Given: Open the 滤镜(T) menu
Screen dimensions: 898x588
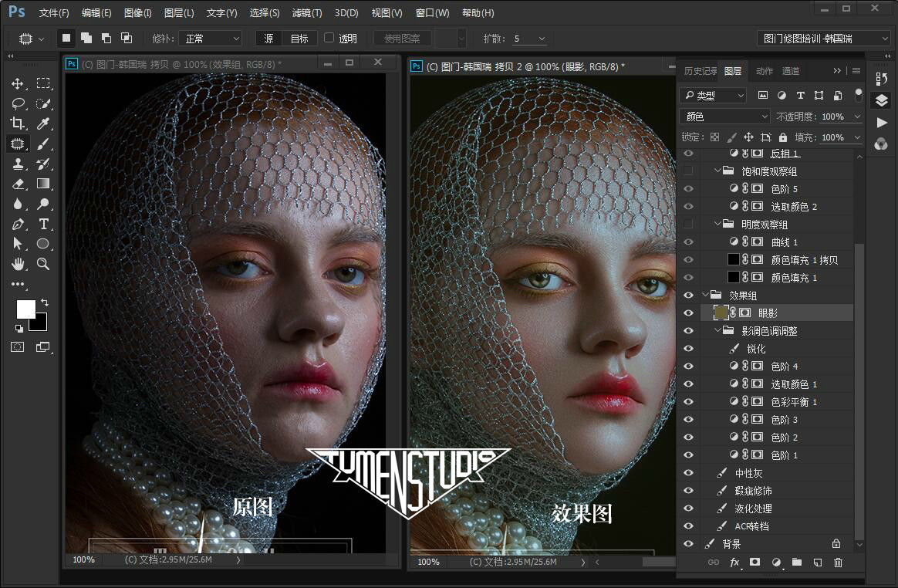Looking at the screenshot, I should pos(307,12).
